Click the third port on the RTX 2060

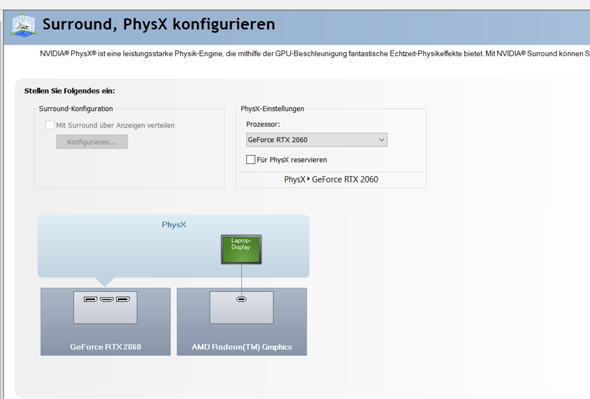tap(123, 299)
